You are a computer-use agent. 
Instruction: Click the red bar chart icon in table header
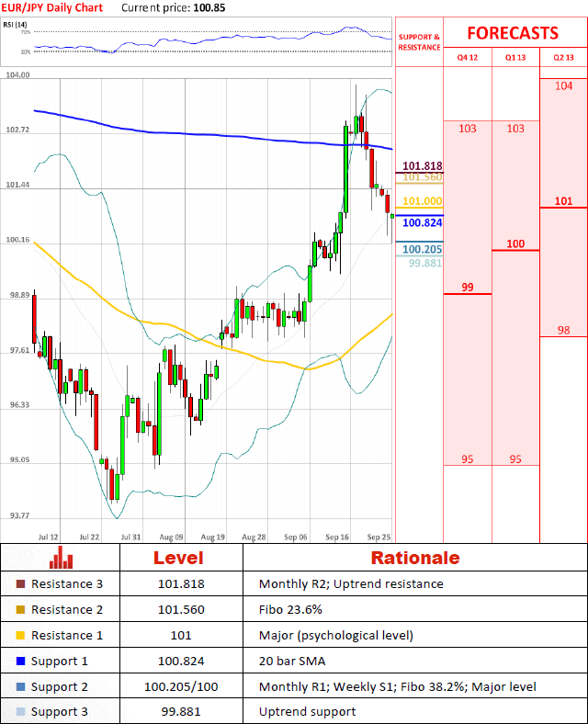pyautogui.click(x=62, y=558)
